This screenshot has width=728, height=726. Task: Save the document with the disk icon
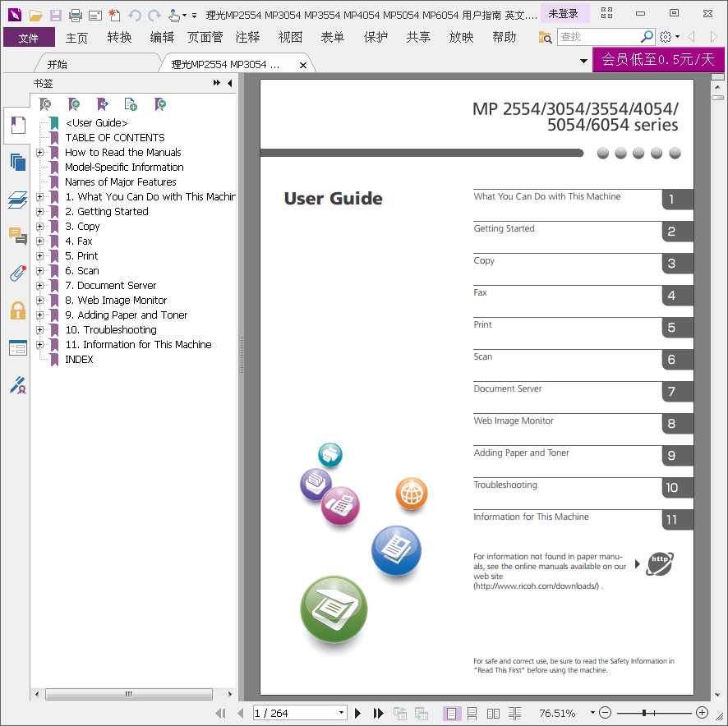click(56, 16)
